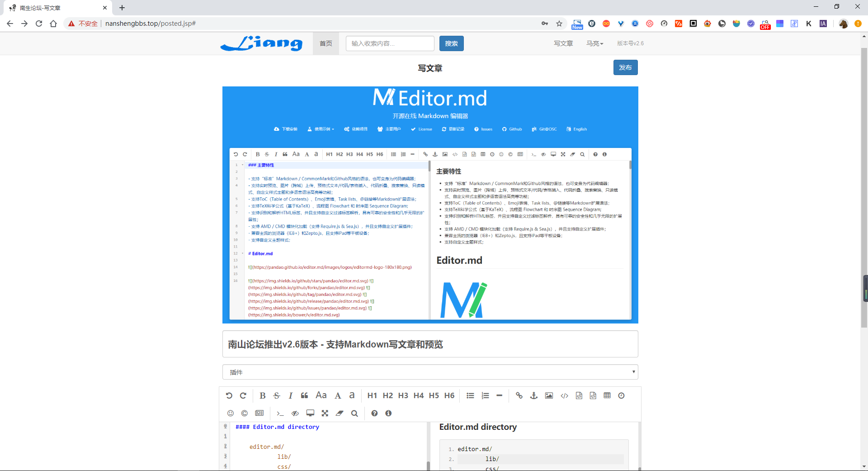Image resolution: width=868 pixels, height=471 pixels.
Task: Undo the last edit in the Markdown editor
Action: [x=229, y=395]
